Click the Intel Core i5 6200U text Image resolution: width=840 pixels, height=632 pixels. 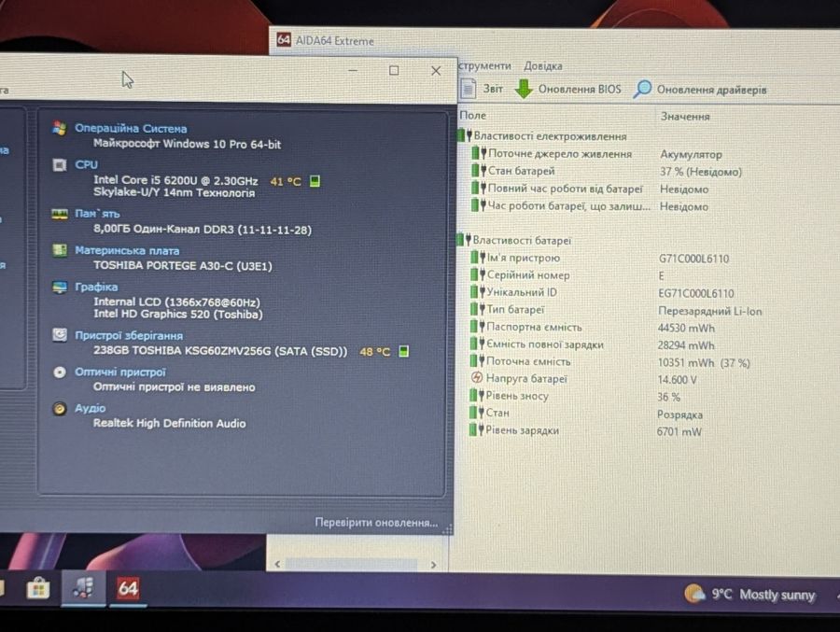175,181
